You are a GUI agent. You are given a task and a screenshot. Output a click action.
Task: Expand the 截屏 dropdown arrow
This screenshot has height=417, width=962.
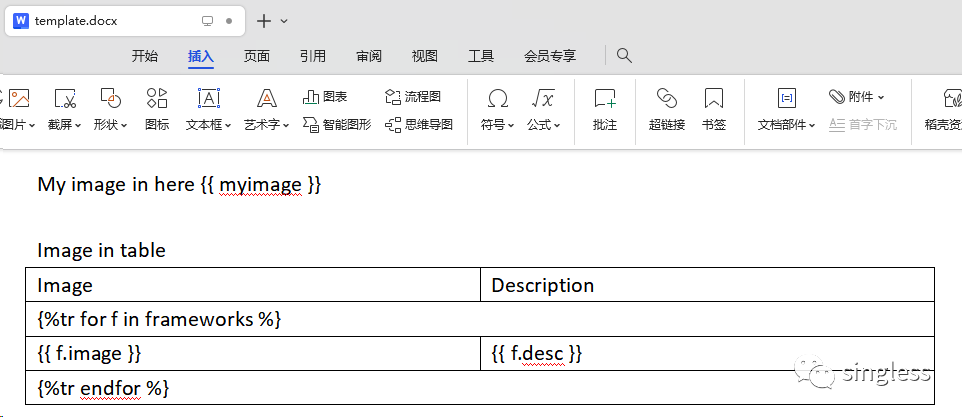(x=78, y=126)
